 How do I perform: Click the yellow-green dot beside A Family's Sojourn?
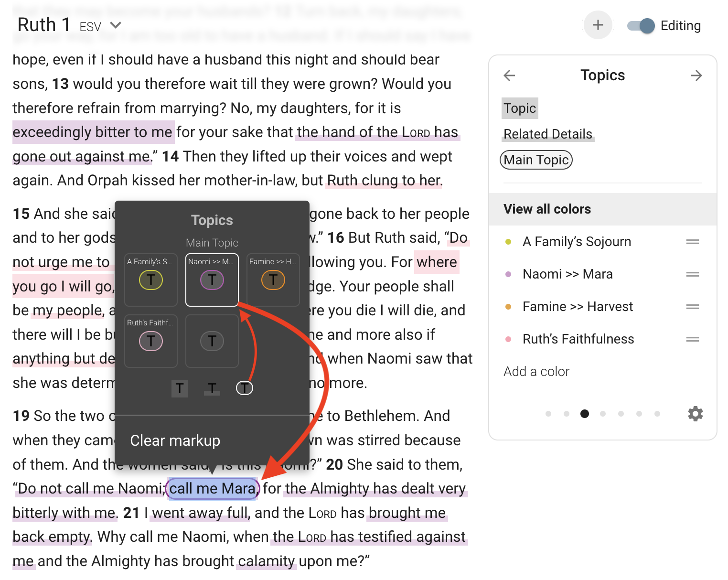coord(508,242)
